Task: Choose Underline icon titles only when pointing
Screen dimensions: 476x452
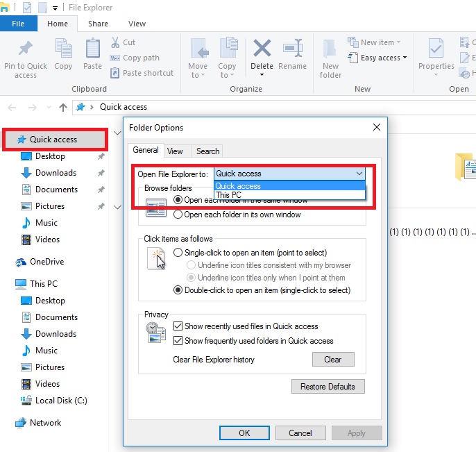Action: (x=191, y=278)
